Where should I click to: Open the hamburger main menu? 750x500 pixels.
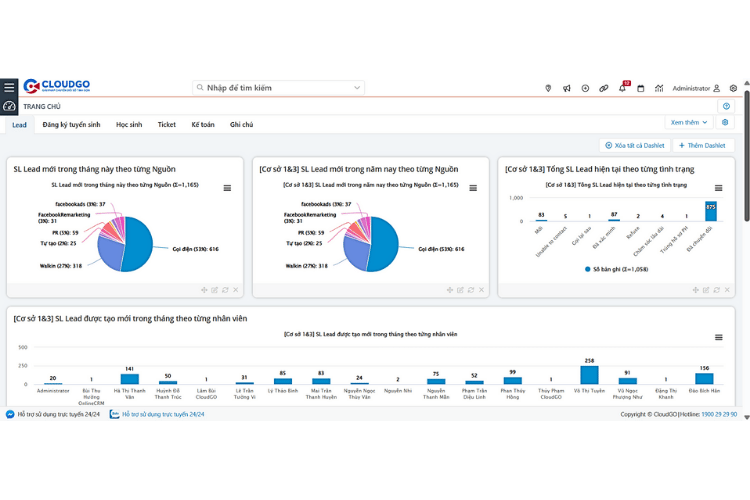coord(9,88)
